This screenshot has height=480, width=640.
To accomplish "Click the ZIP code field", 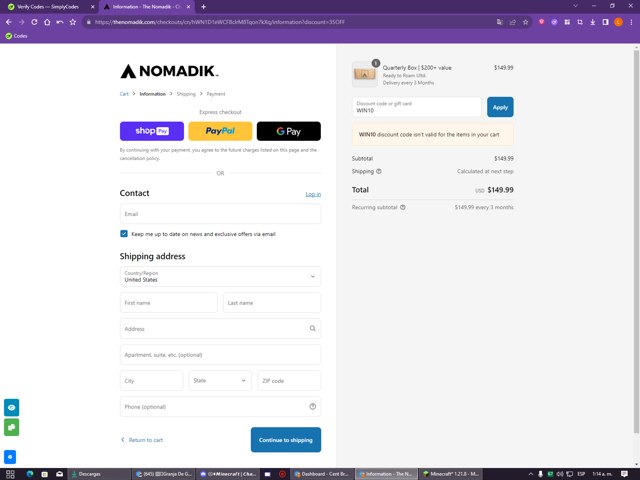I will [x=289, y=380].
